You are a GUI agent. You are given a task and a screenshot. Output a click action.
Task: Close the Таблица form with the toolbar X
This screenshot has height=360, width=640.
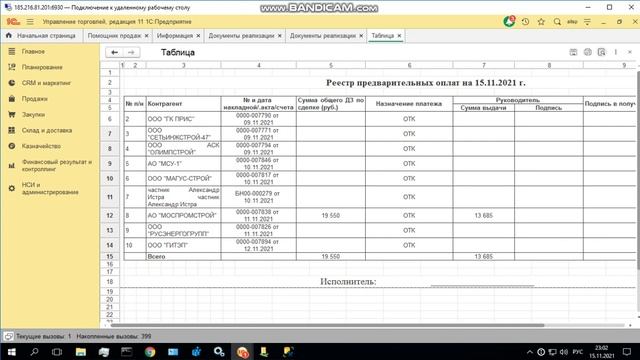click(x=630, y=52)
